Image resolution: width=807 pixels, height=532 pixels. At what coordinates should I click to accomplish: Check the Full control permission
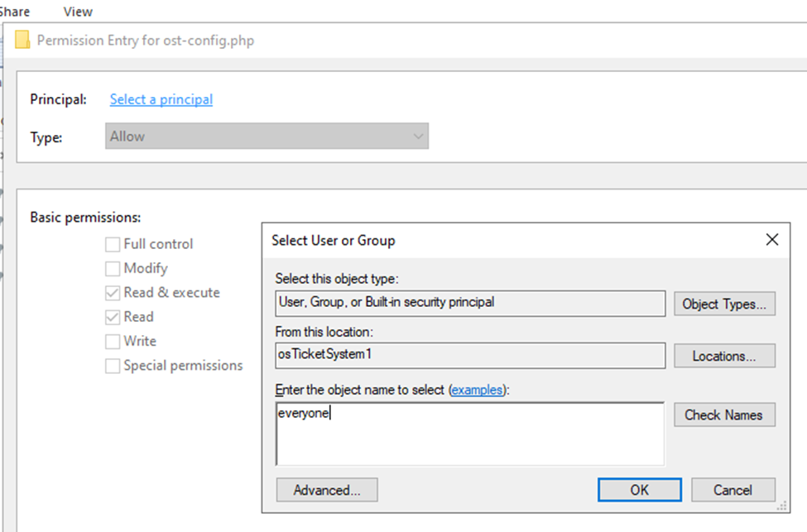click(x=113, y=243)
